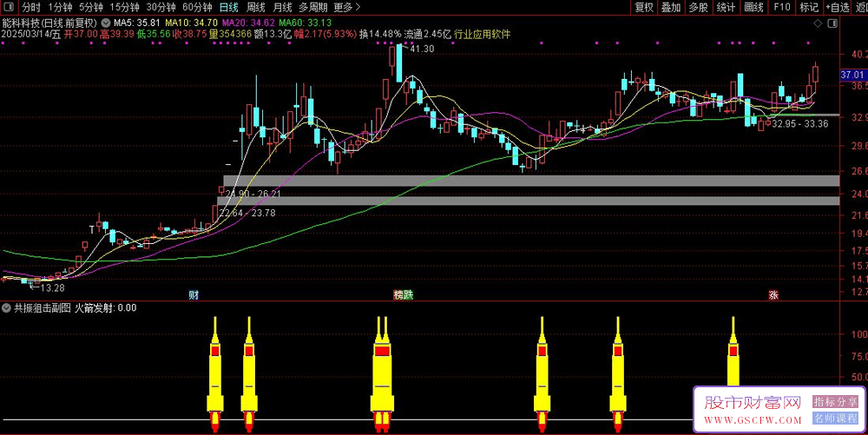Viewport: 868px width, 435px height.
Task: Click the 22.64 - 23.78 gap label
Action: pos(247,213)
